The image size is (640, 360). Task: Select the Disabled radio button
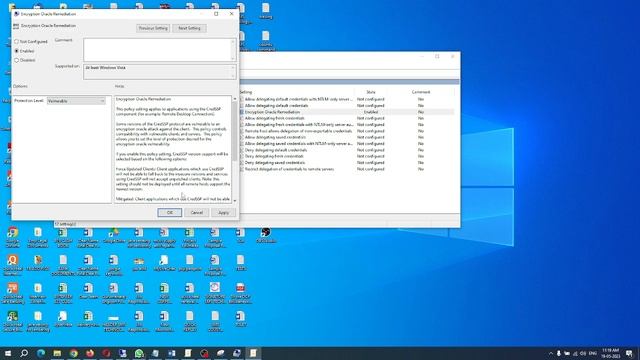click(17, 60)
